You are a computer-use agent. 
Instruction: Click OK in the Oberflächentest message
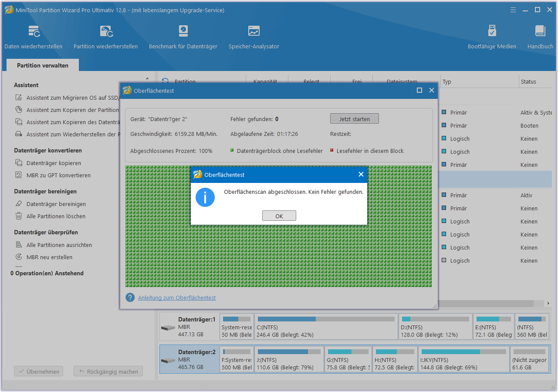click(279, 216)
